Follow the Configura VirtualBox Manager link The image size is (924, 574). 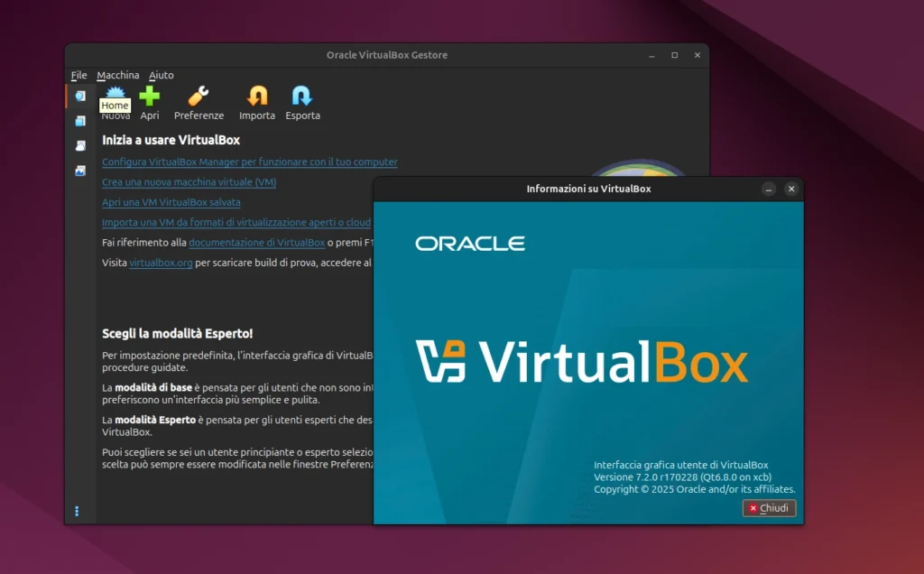pyautogui.click(x=249, y=162)
